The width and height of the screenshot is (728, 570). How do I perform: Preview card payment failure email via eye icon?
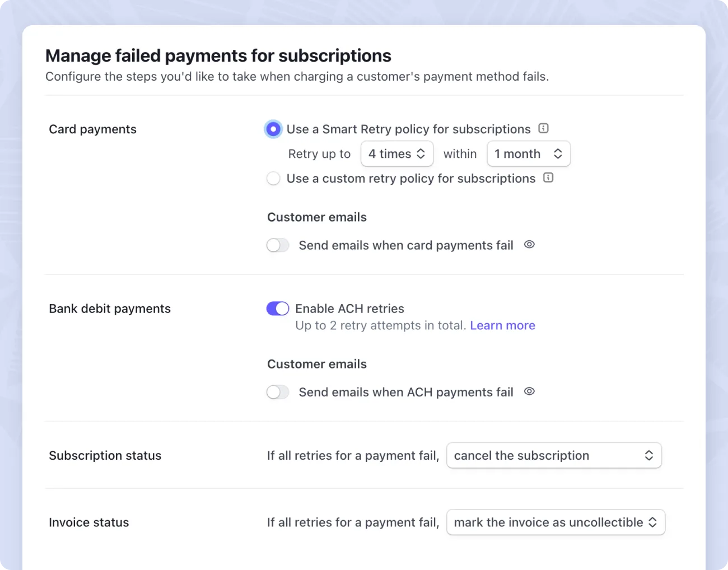[x=529, y=244]
